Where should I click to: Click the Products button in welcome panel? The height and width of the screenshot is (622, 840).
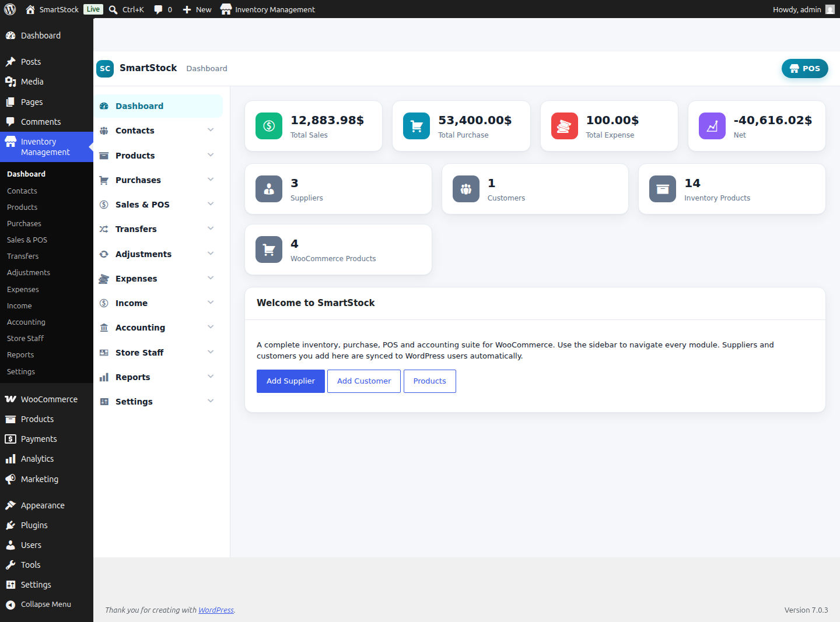point(430,381)
